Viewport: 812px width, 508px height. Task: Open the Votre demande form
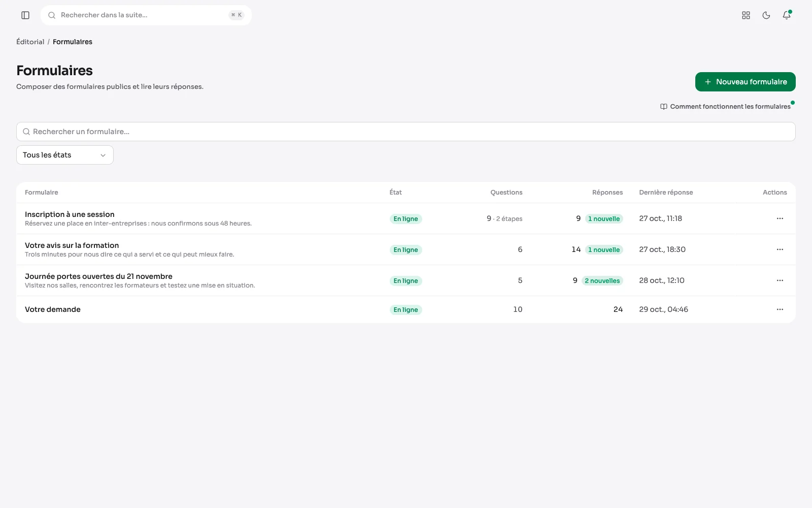(53, 309)
